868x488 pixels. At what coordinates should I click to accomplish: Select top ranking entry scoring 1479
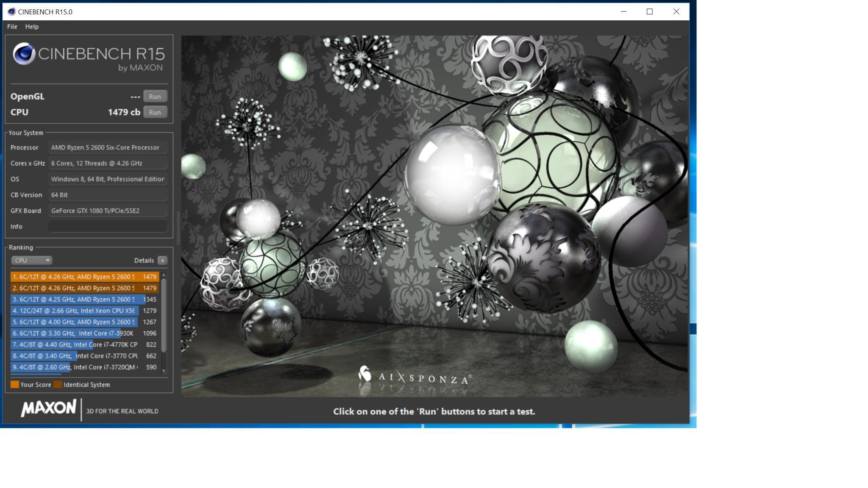(x=84, y=277)
